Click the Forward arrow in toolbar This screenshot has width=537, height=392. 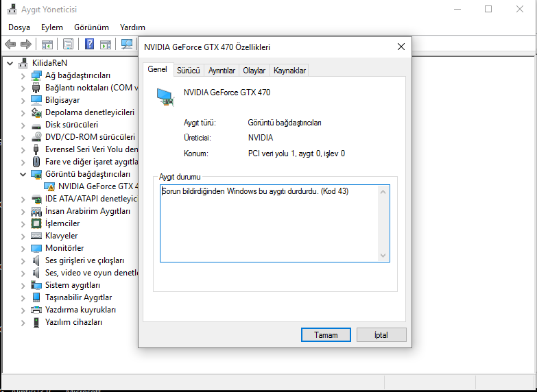tap(26, 44)
